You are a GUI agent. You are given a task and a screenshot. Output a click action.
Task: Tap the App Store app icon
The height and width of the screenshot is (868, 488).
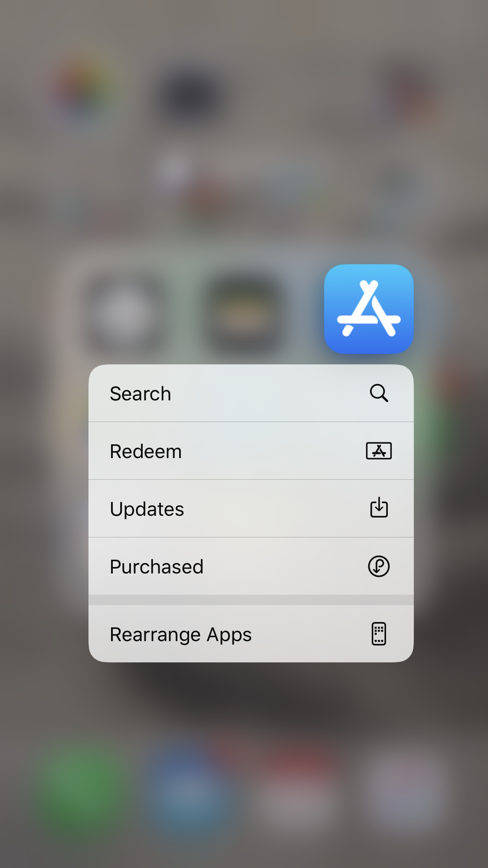pos(369,309)
